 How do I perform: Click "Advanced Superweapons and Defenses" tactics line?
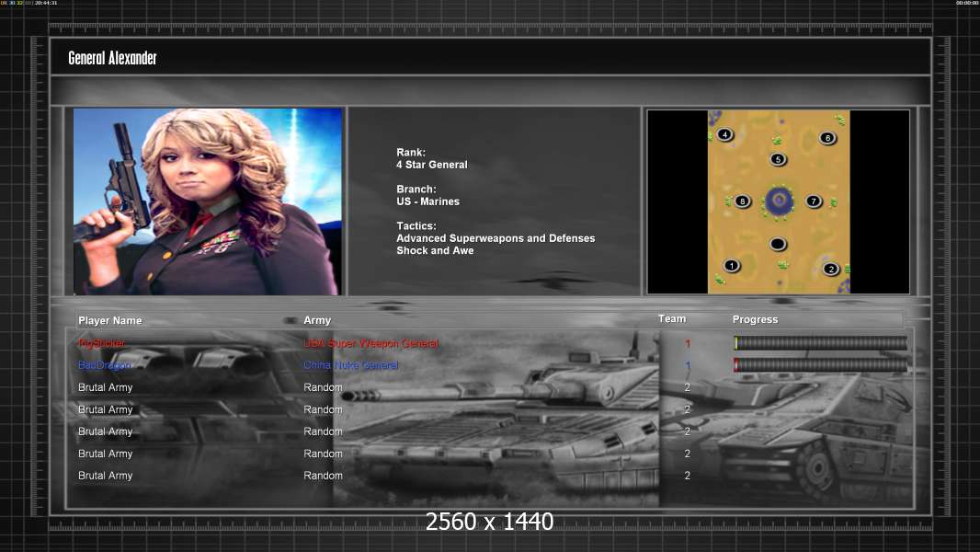pyautogui.click(x=496, y=238)
